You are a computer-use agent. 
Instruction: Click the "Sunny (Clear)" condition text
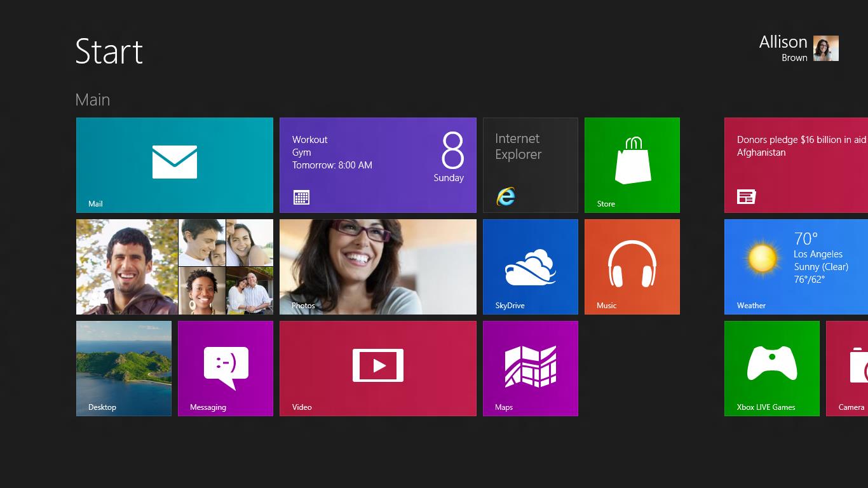(x=821, y=267)
